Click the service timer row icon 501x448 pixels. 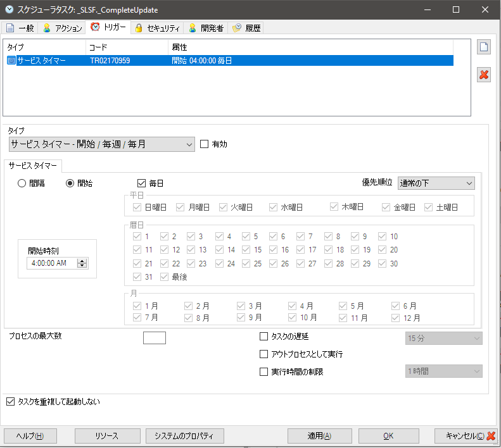[x=11, y=60]
